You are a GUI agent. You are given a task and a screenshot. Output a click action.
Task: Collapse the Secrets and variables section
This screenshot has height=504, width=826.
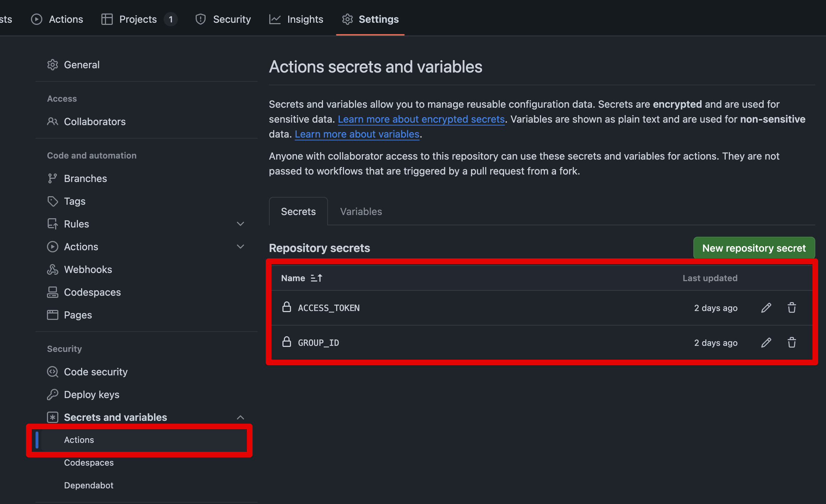(240, 417)
